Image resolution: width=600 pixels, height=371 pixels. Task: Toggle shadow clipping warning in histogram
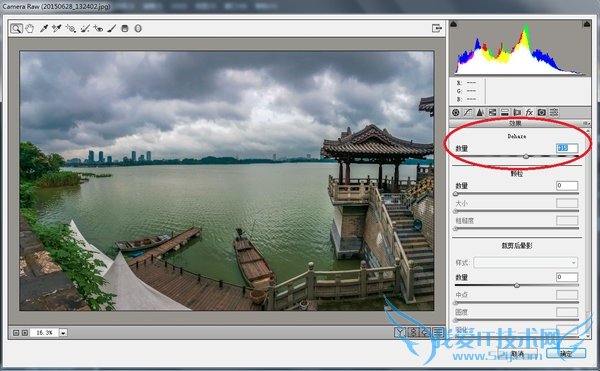click(x=453, y=24)
